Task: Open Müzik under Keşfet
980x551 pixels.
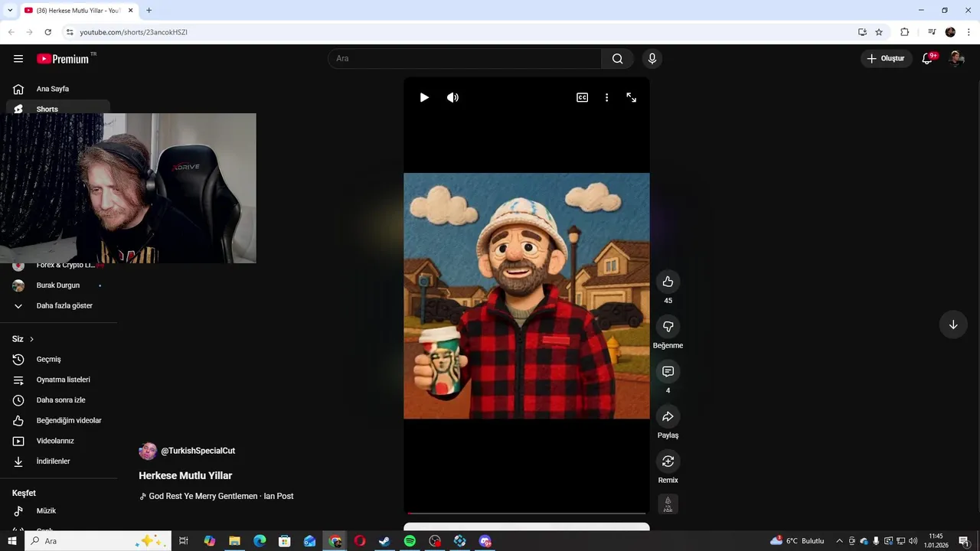Action: (x=58, y=511)
